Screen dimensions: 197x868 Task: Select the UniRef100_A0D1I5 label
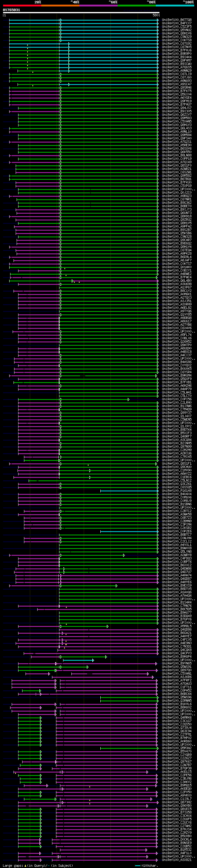pos(177,772)
